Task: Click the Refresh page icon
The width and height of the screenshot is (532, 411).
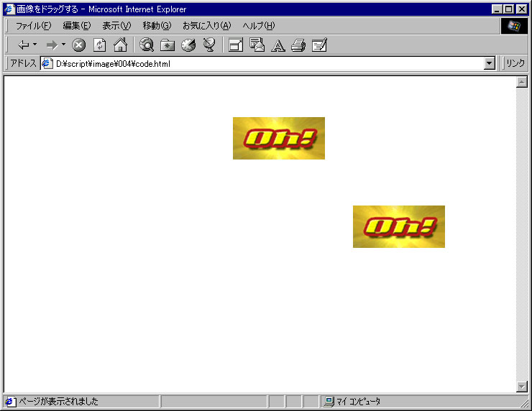Action: 100,45
